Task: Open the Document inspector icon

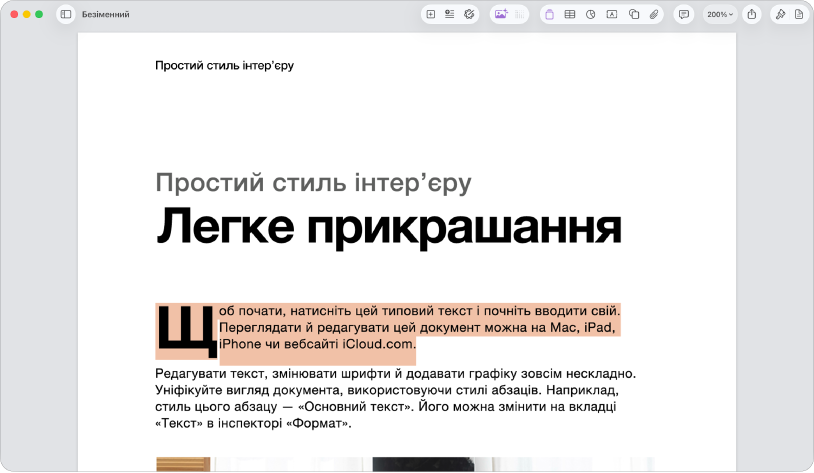Action: pos(799,15)
